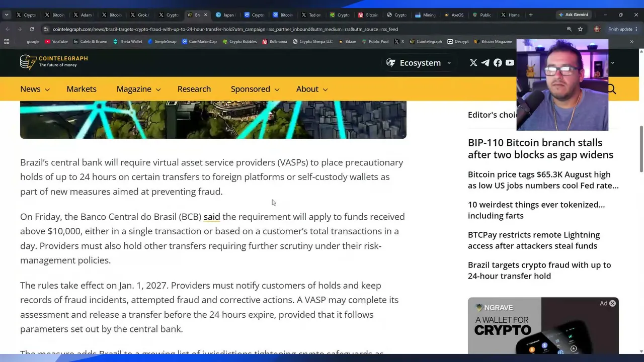Open Cointelegraph's X social page
644x362 pixels.
click(473, 63)
